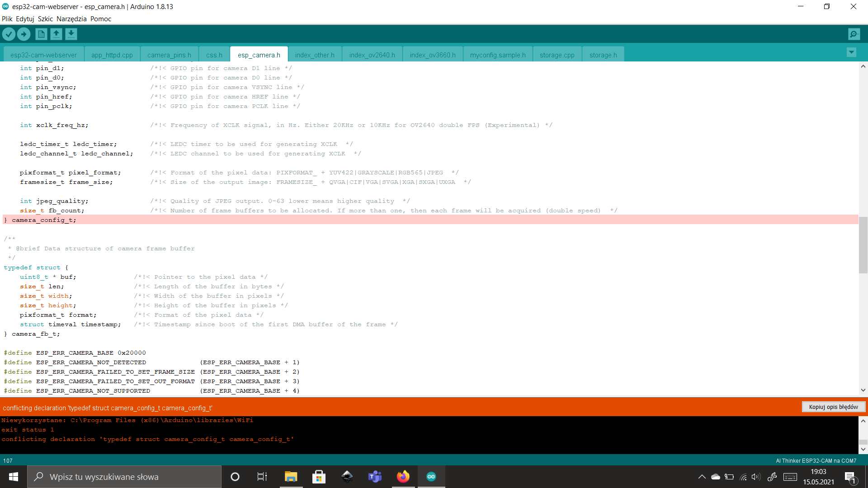Switch to index_ov3660.h tab

(x=433, y=55)
